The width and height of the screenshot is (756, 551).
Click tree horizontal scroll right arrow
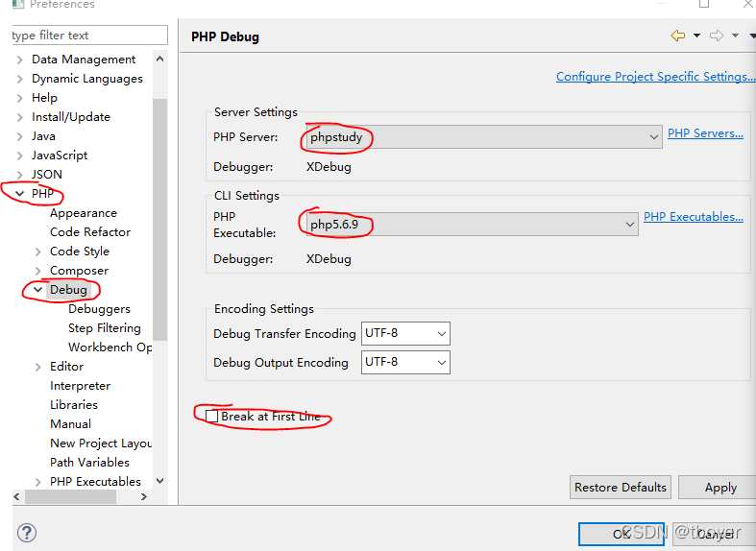[144, 496]
